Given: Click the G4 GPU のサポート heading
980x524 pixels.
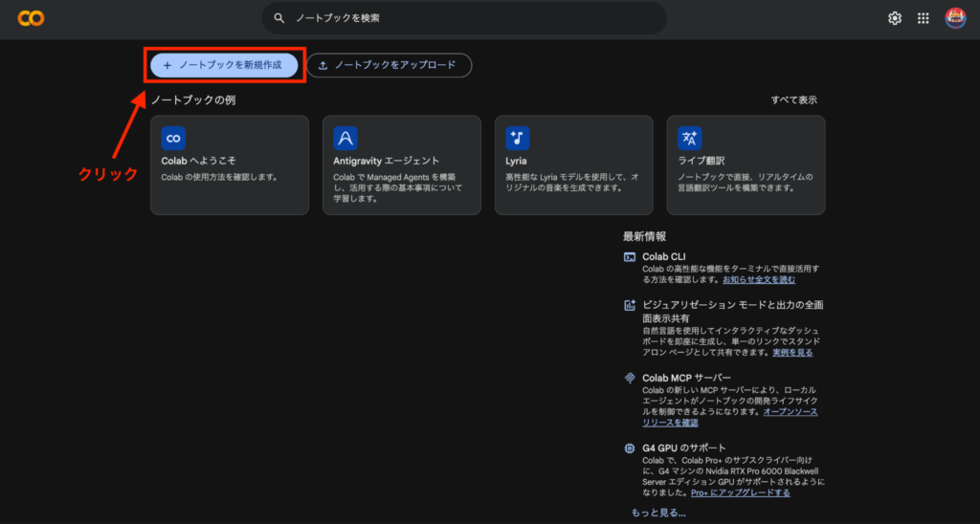Looking at the screenshot, I should click(684, 448).
